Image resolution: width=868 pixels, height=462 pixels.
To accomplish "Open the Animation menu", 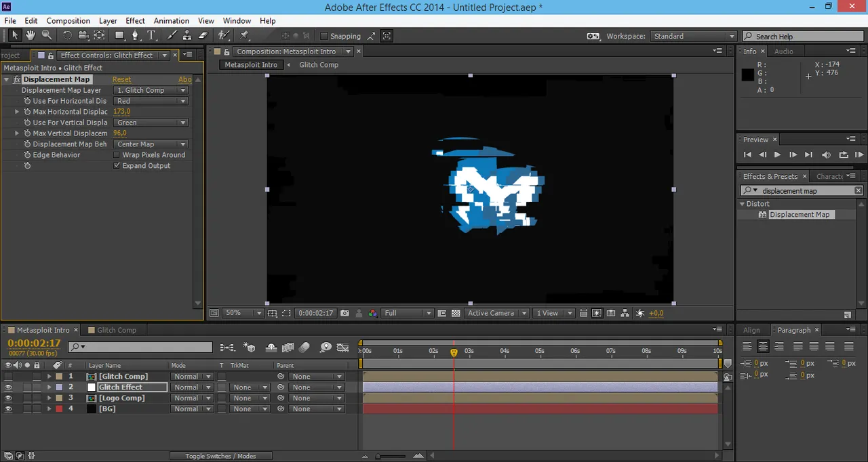I will tap(172, 21).
